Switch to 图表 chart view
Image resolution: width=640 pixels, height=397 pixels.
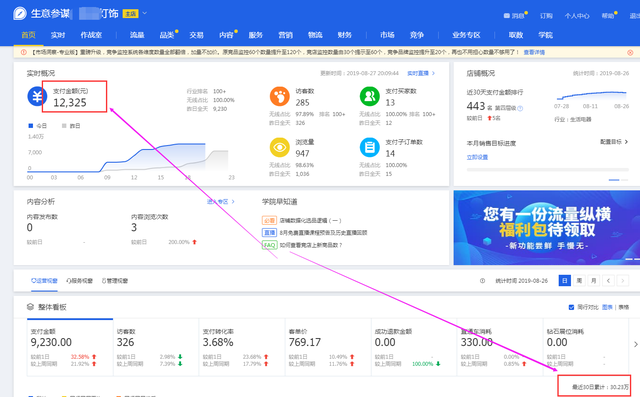point(607,307)
